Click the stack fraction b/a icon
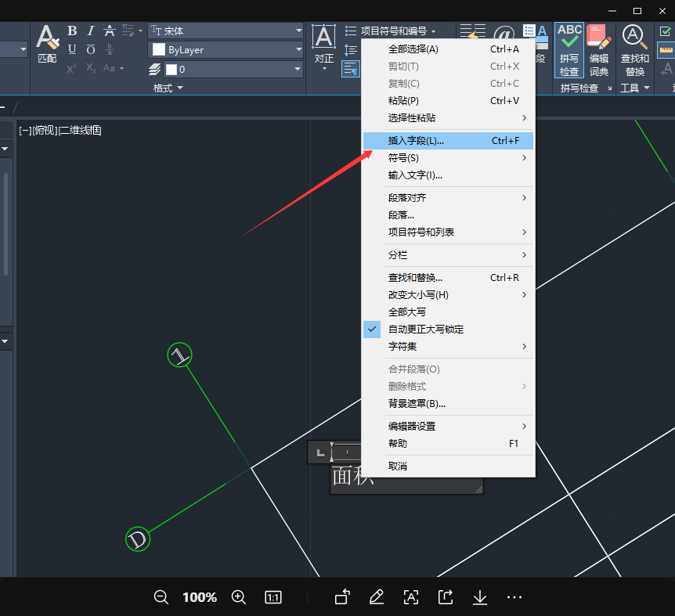 pyautogui.click(x=110, y=49)
